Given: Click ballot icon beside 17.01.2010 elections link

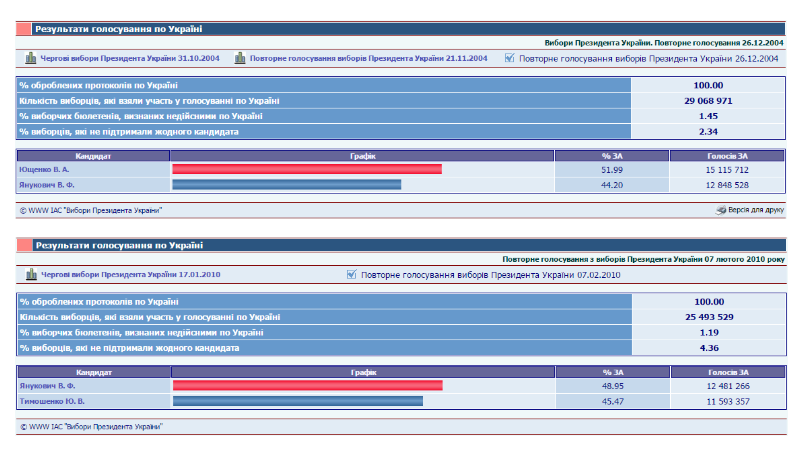Looking at the screenshot, I should [30, 274].
